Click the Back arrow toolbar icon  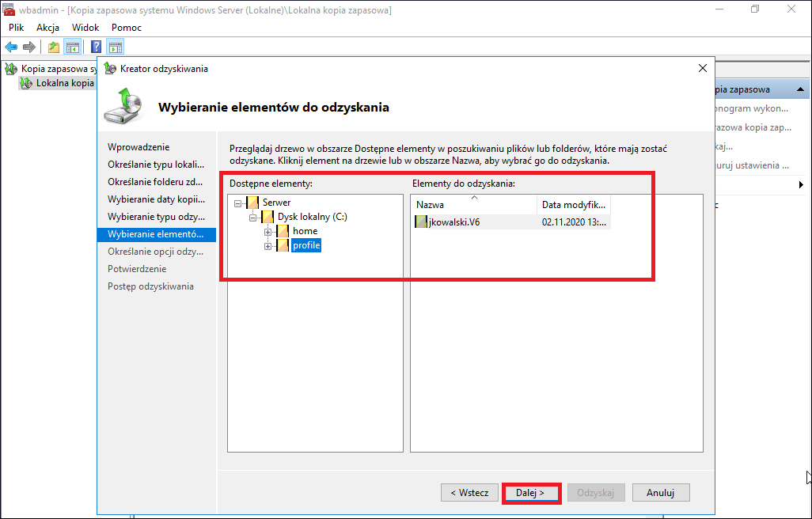point(11,47)
